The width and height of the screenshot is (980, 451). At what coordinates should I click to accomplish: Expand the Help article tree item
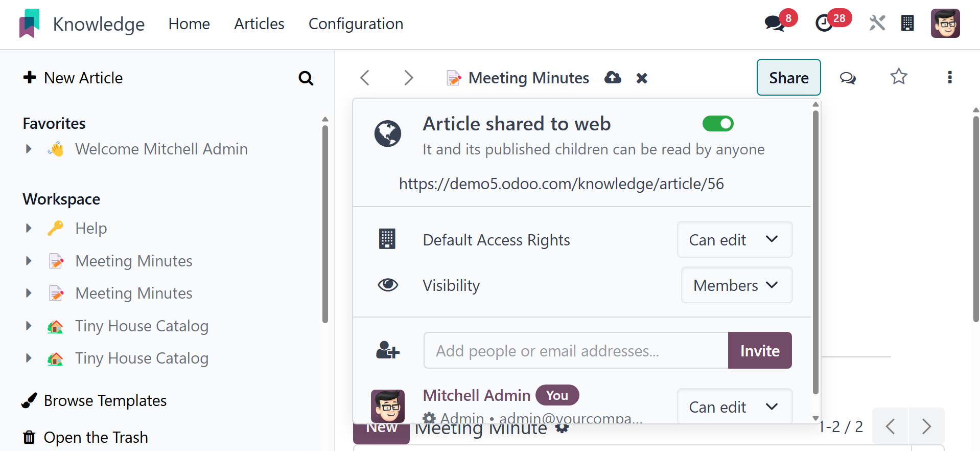pos(29,228)
